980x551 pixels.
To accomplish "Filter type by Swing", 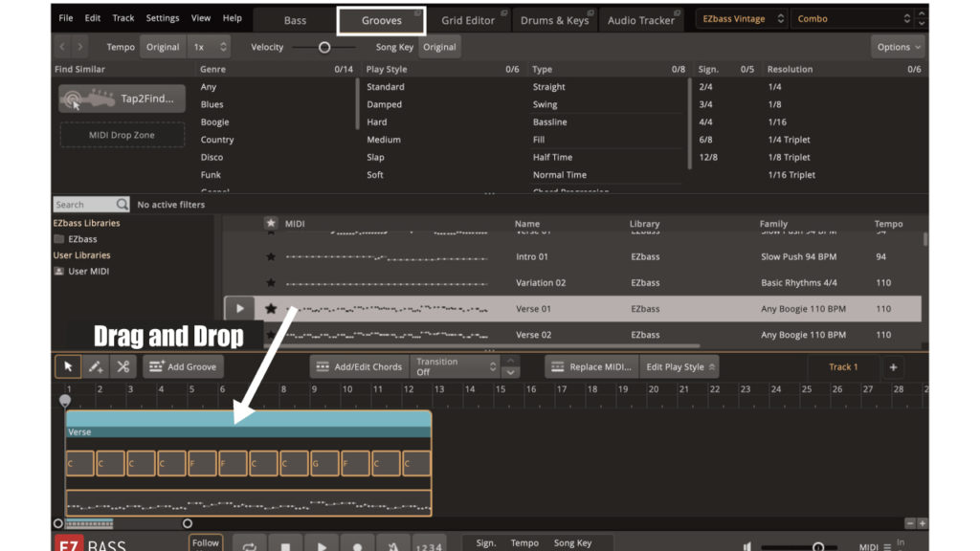I will tap(545, 104).
